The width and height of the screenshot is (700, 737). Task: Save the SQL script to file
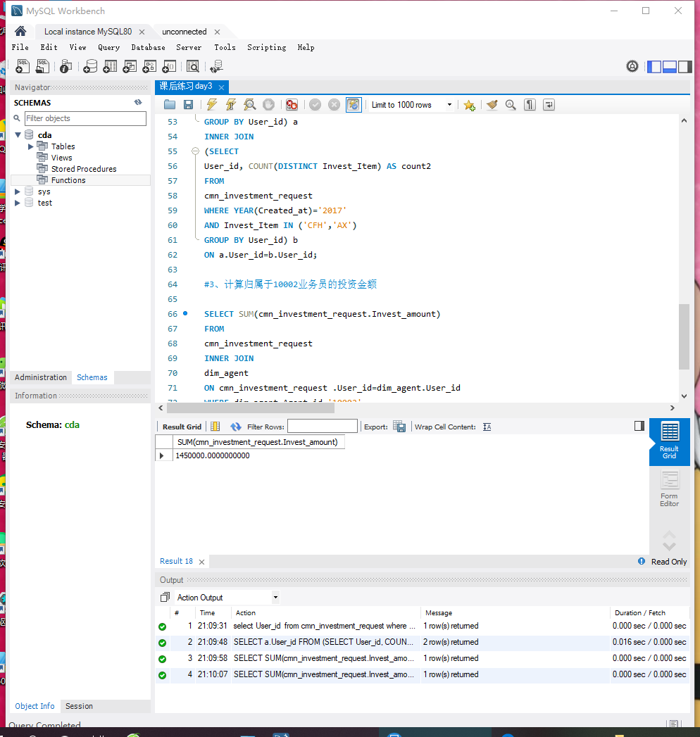click(x=188, y=105)
